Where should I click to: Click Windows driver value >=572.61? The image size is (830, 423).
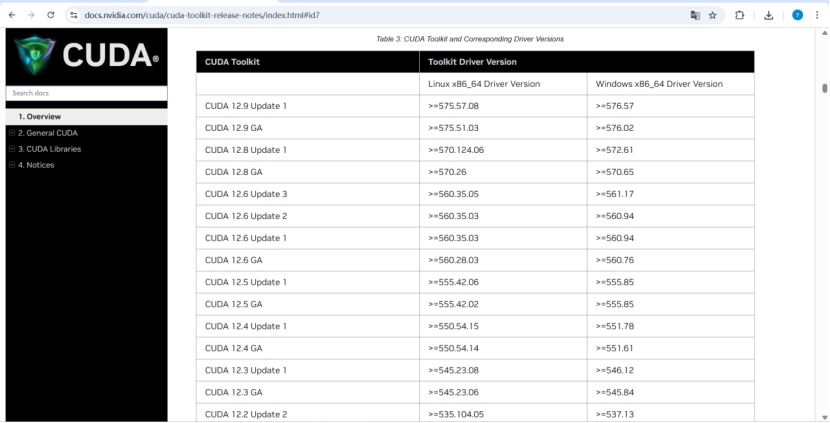[615, 150]
